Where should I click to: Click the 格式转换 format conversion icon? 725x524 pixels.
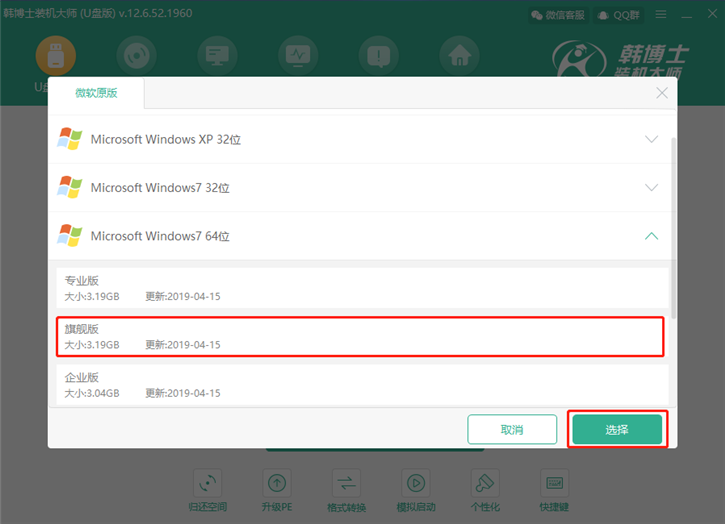click(346, 482)
